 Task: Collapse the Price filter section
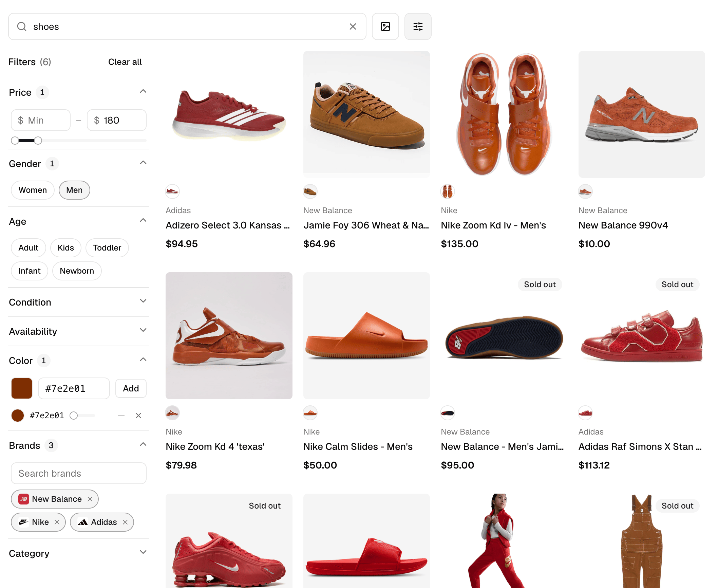point(143,92)
